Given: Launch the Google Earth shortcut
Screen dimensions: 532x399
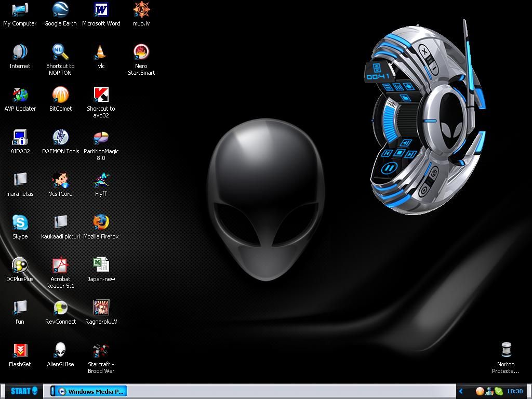Looking at the screenshot, I should pyautogui.click(x=60, y=15).
